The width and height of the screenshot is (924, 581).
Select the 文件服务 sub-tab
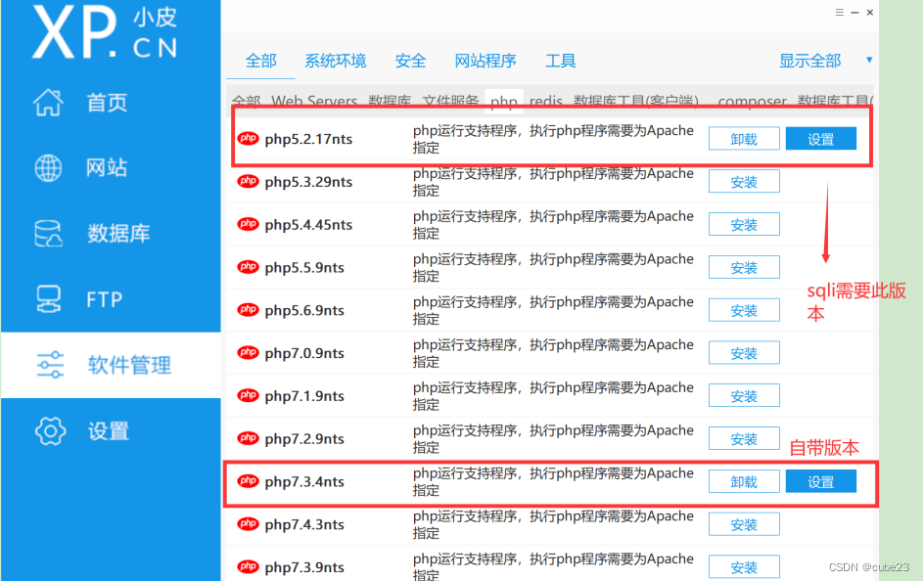pyautogui.click(x=451, y=102)
